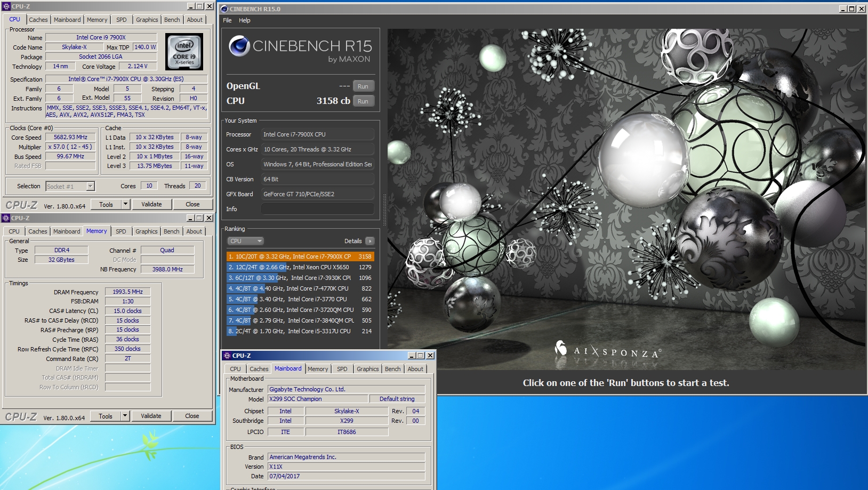The height and width of the screenshot is (490, 868).
Task: Click the Cinebench R15 logo sphere icon
Action: pyautogui.click(x=239, y=46)
